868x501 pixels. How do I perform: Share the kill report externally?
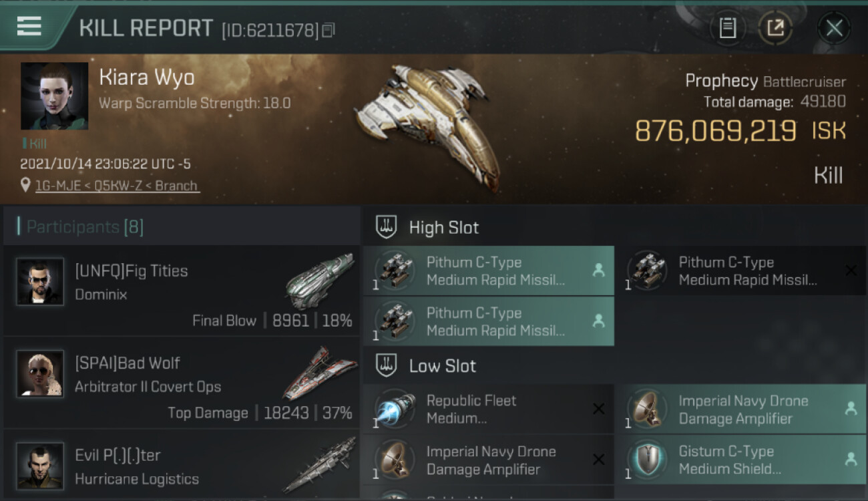point(775,28)
